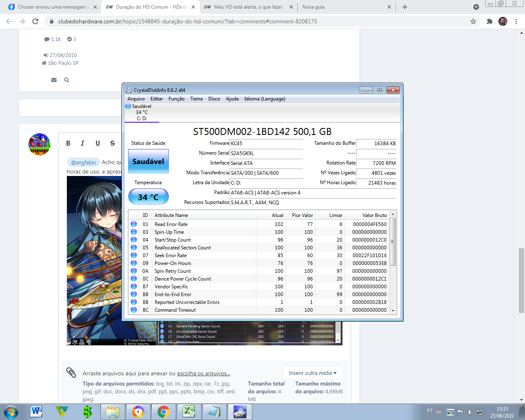Click the SMART attribute list scrollbar down arrow
The width and height of the screenshot is (525, 420).
pos(393,311)
